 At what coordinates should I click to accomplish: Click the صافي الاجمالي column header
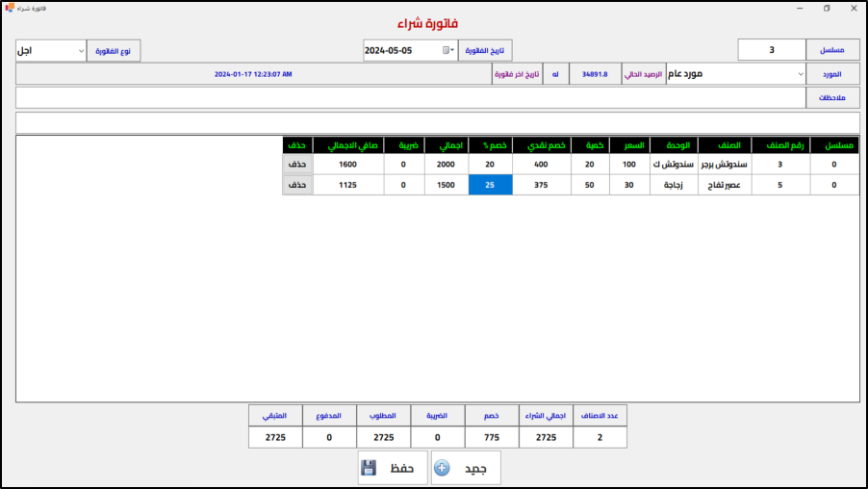[x=347, y=145]
